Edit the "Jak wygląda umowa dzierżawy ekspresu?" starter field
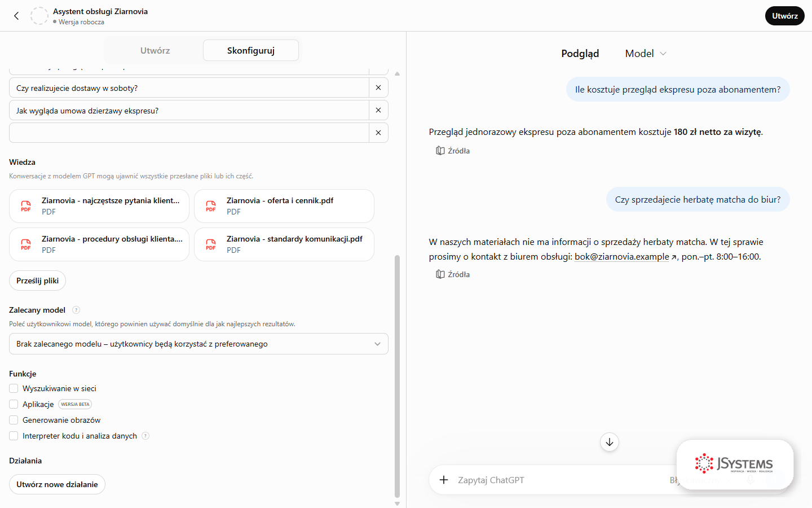Screen dimensions: 812x508 189,110
